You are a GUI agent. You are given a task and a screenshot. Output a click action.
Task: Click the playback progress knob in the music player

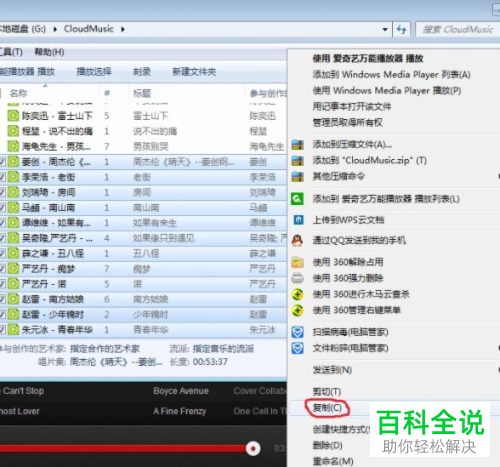(253, 449)
